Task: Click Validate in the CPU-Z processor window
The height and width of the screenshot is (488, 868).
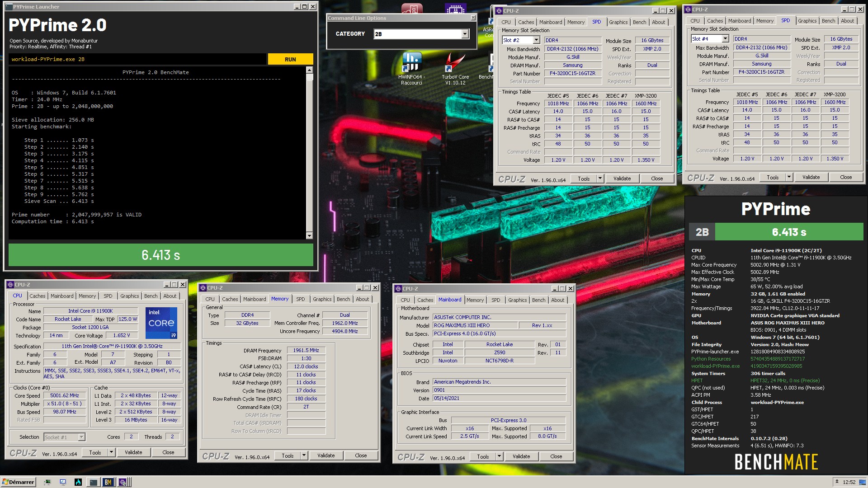Action: tap(133, 452)
